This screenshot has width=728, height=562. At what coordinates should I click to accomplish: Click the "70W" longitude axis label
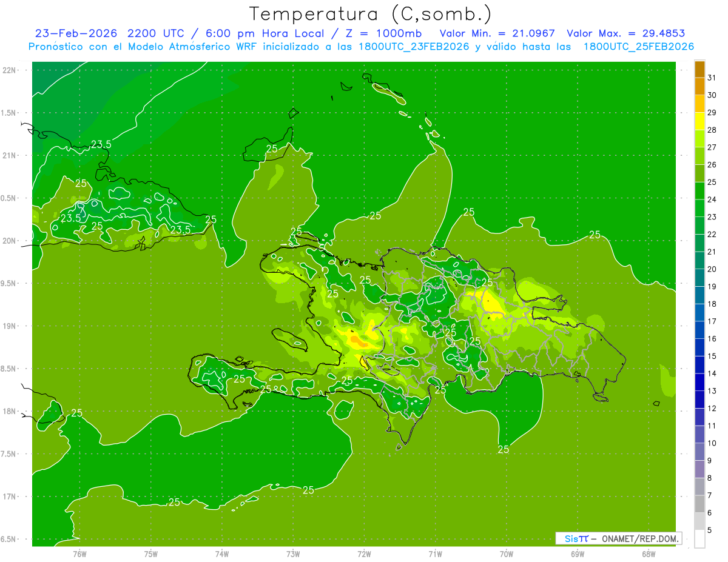507,554
